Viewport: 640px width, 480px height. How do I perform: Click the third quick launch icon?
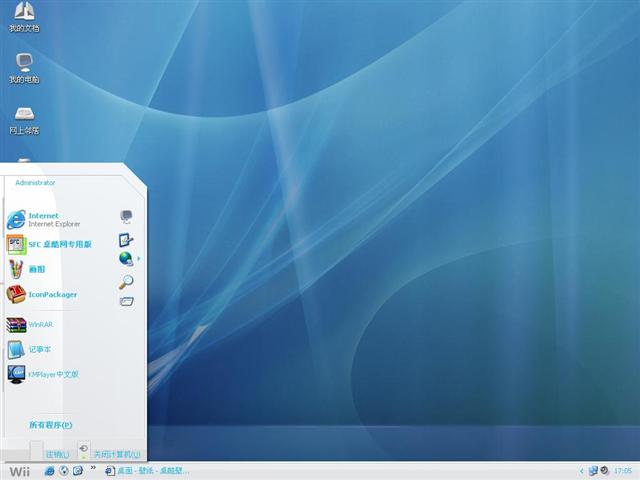coord(78,471)
